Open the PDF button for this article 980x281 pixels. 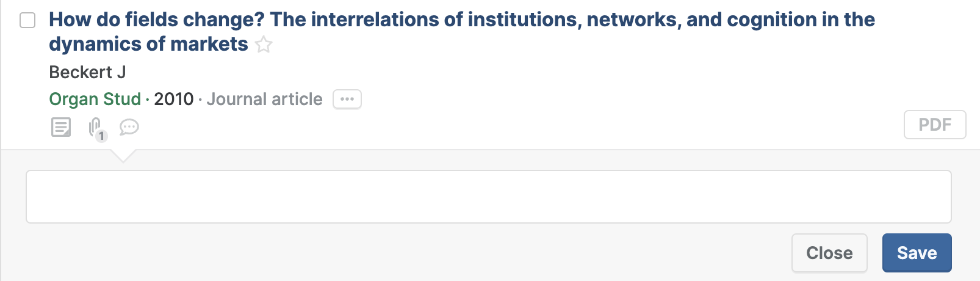click(x=935, y=125)
